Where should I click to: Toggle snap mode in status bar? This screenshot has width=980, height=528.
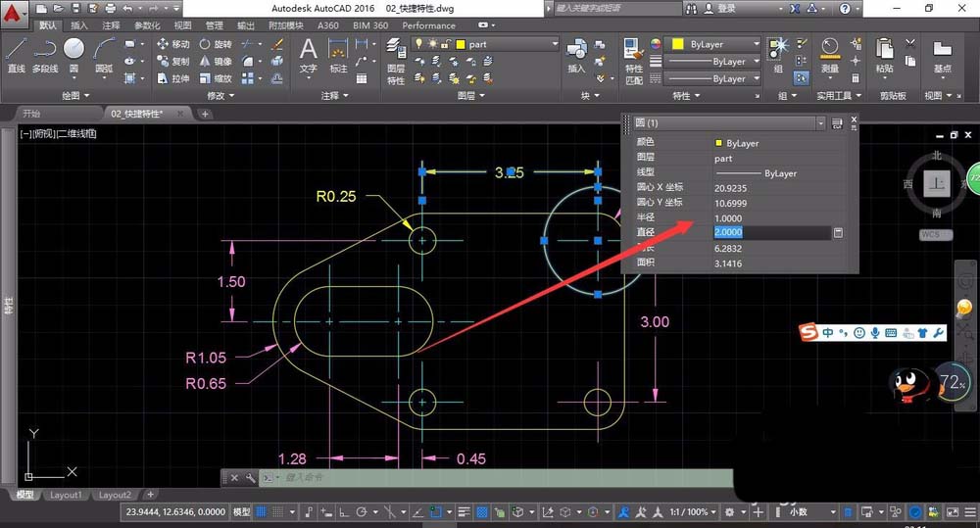[x=278, y=511]
